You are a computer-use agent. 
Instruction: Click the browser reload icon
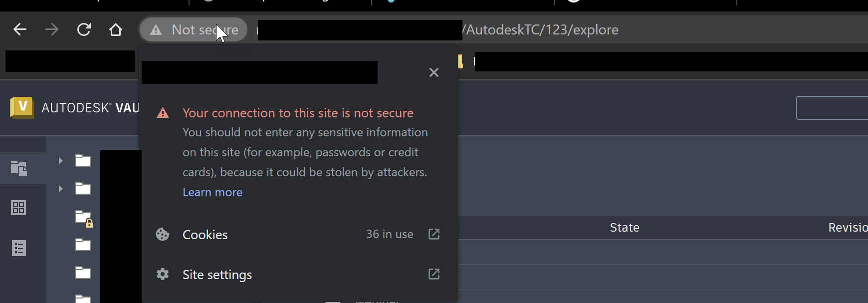pos(84,29)
